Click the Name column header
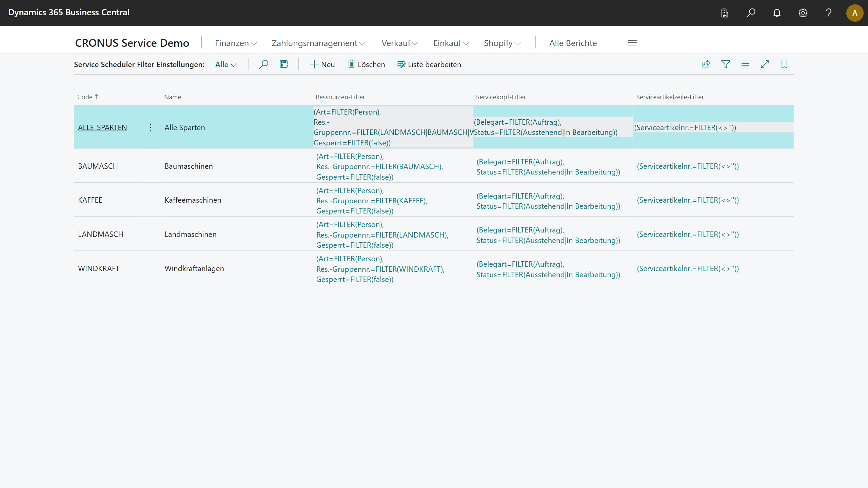868x488 pixels. (173, 97)
